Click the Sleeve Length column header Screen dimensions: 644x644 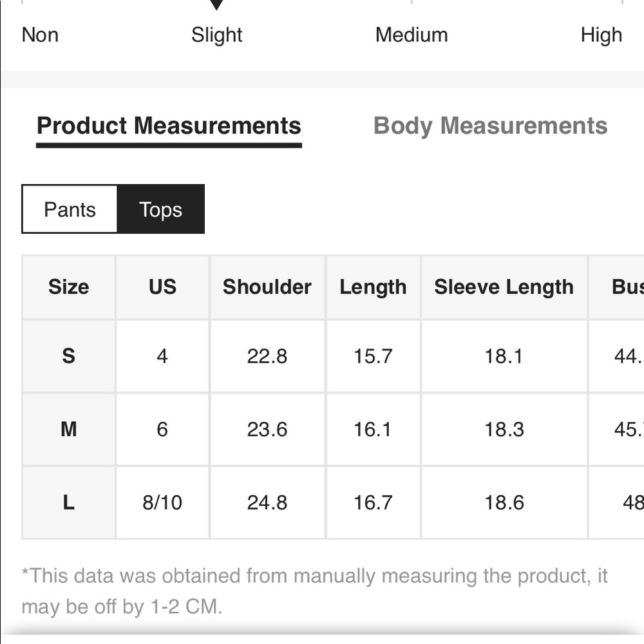pos(504,287)
